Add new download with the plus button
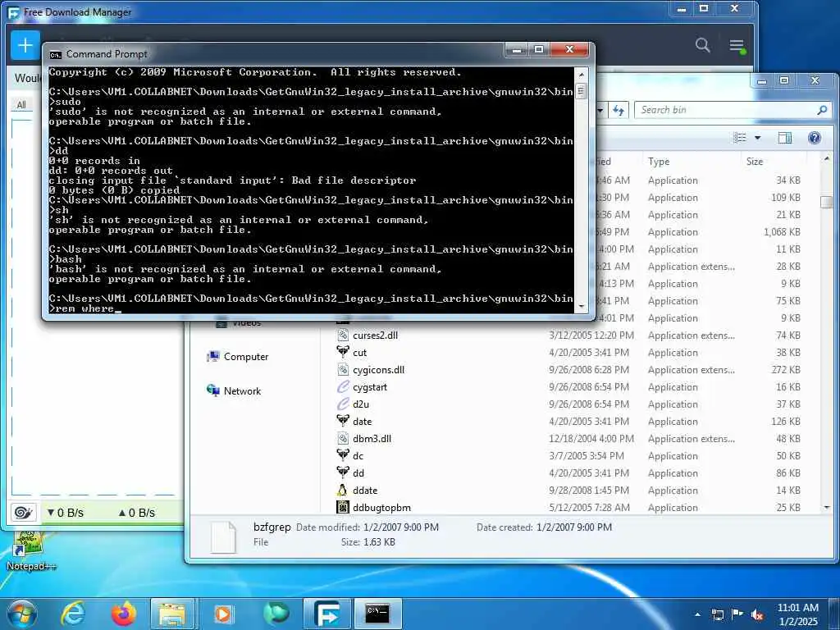This screenshot has width=840, height=630. pyautogui.click(x=25, y=46)
